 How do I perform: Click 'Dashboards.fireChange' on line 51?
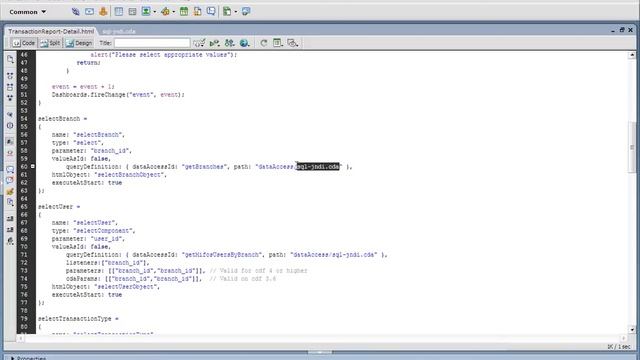coord(88,95)
